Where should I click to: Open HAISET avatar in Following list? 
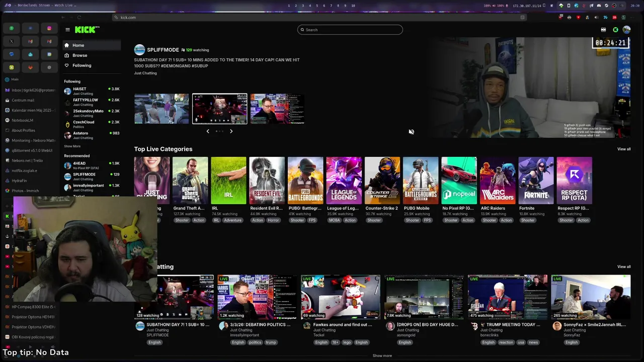pos(67,91)
